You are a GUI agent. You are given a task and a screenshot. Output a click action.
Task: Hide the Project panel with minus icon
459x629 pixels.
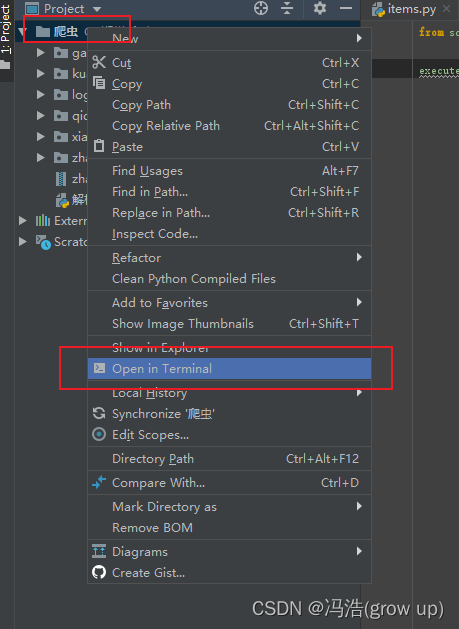coord(345,8)
